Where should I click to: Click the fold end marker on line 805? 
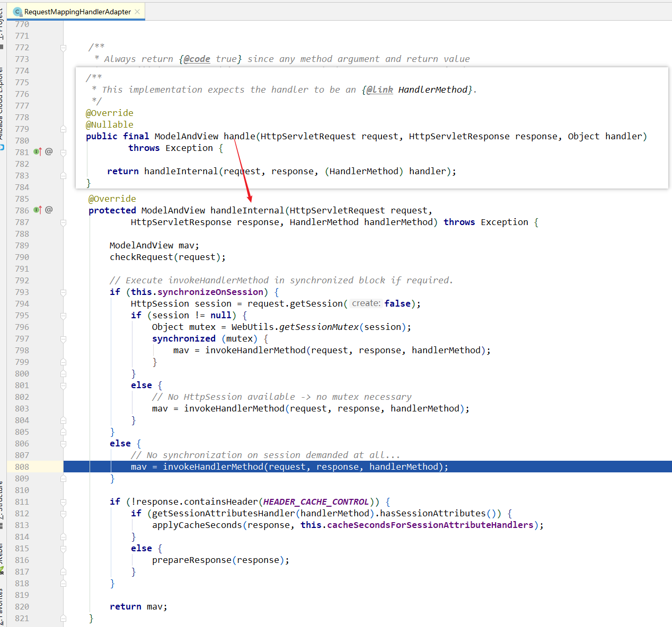coord(63,432)
